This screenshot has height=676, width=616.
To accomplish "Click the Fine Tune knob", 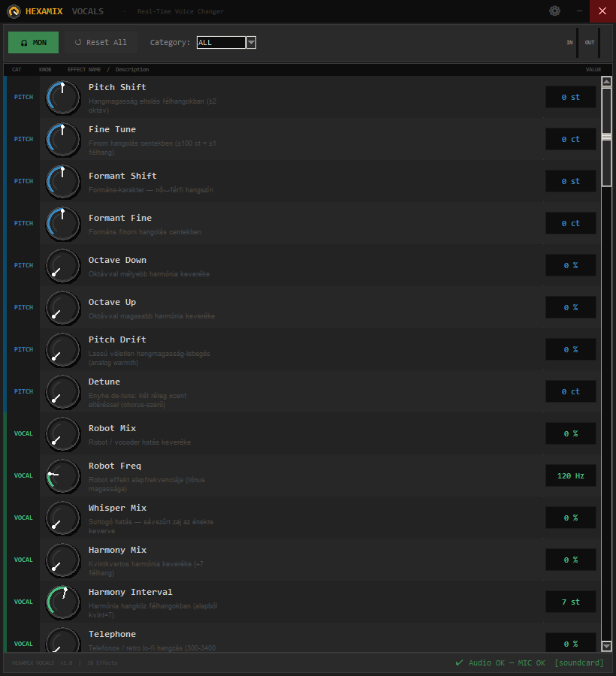I will (63, 140).
